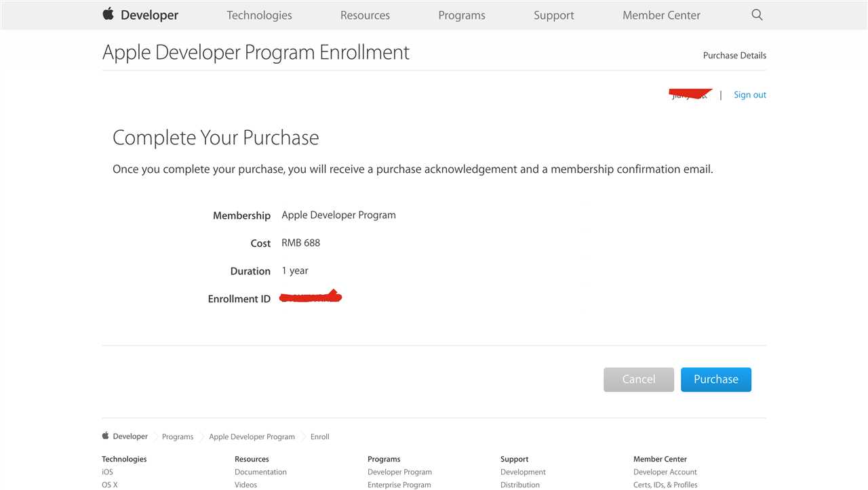Click the footer Support heading
Viewport: 868px width, 490px height.
point(514,459)
